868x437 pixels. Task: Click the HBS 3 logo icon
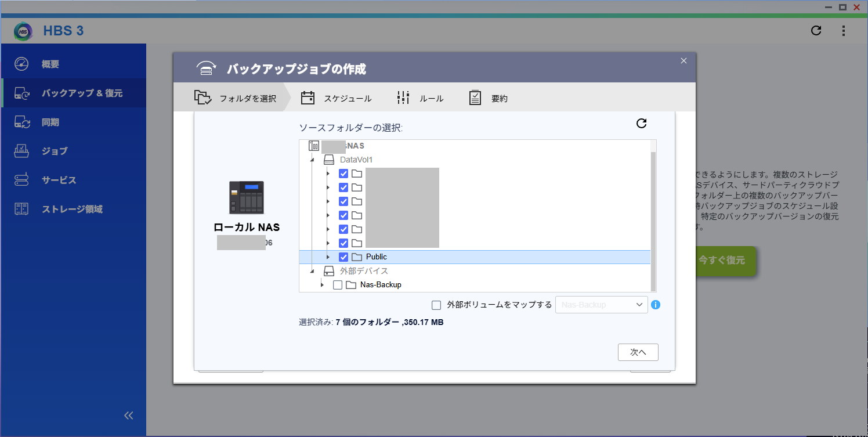click(x=23, y=31)
